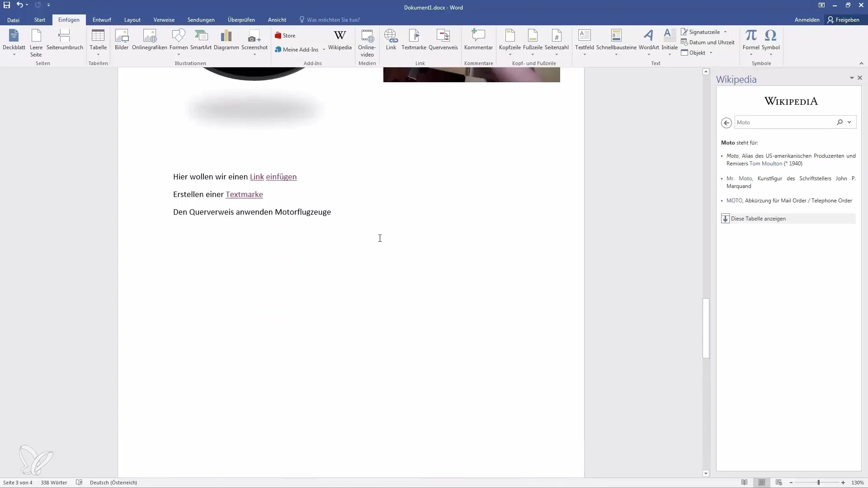Collapse the ribbon with the chevron
The width and height of the screenshot is (868, 488).
point(861,63)
